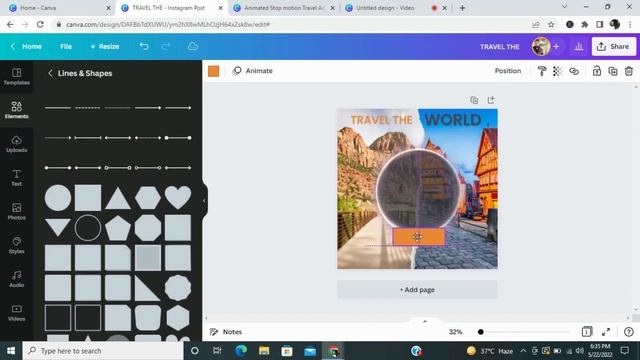The height and width of the screenshot is (360, 640).
Task: Open the Notes panel
Action: point(226,332)
